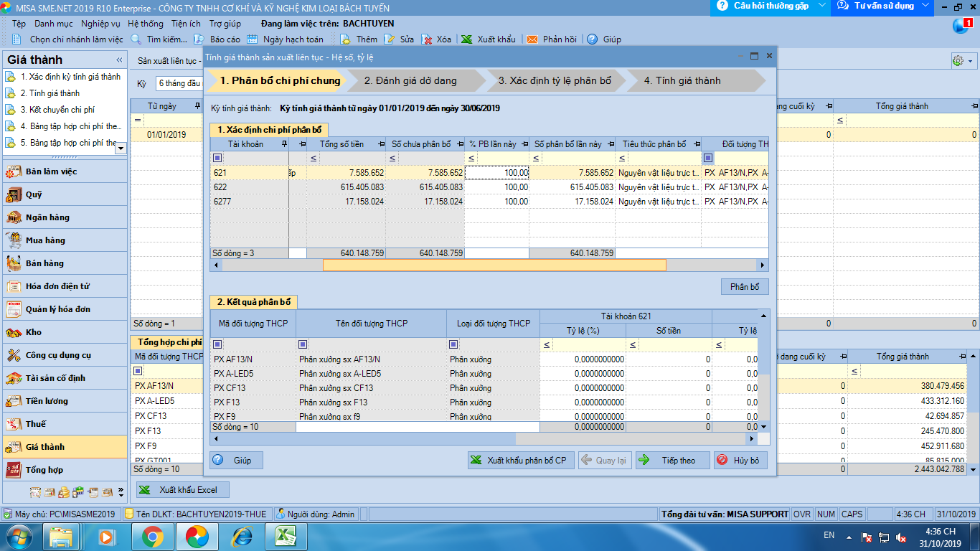Collapse the Giá thành sidebar panel
The height and width of the screenshot is (551, 980).
pyautogui.click(x=119, y=60)
